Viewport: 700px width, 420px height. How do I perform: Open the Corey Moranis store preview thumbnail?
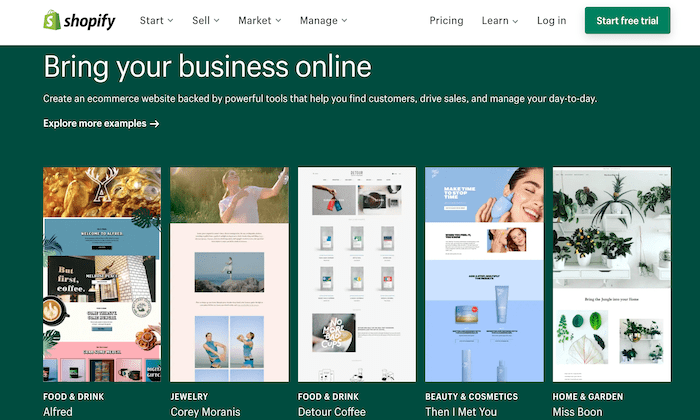pos(229,274)
